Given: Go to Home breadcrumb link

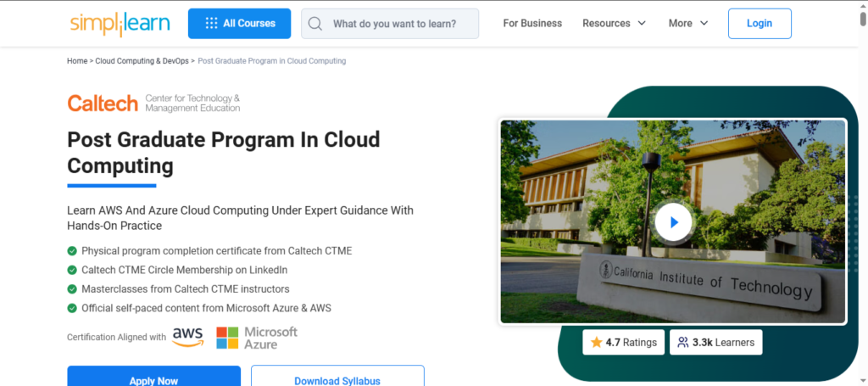Looking at the screenshot, I should click(x=77, y=61).
